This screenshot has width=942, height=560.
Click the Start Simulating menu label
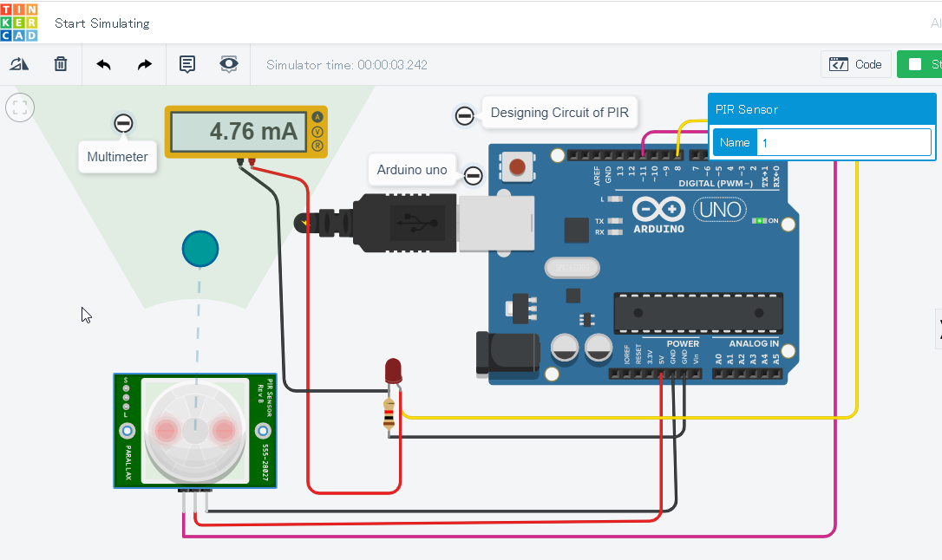[x=101, y=23]
